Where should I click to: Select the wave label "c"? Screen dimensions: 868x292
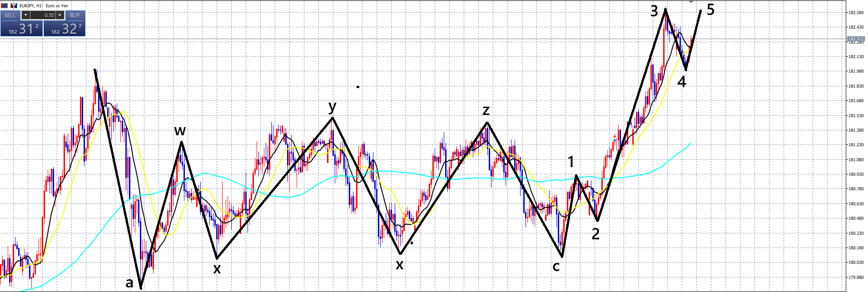point(556,267)
